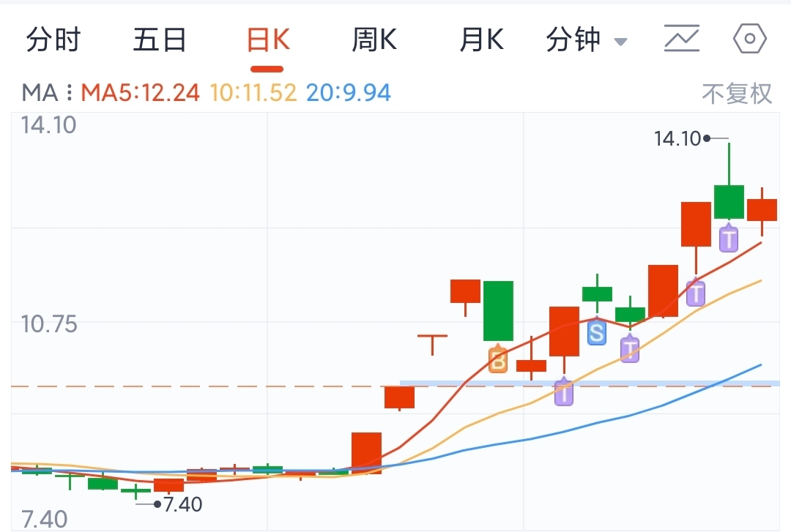Select the 月K chart view
Screen dimensions: 791x532
click(x=481, y=40)
